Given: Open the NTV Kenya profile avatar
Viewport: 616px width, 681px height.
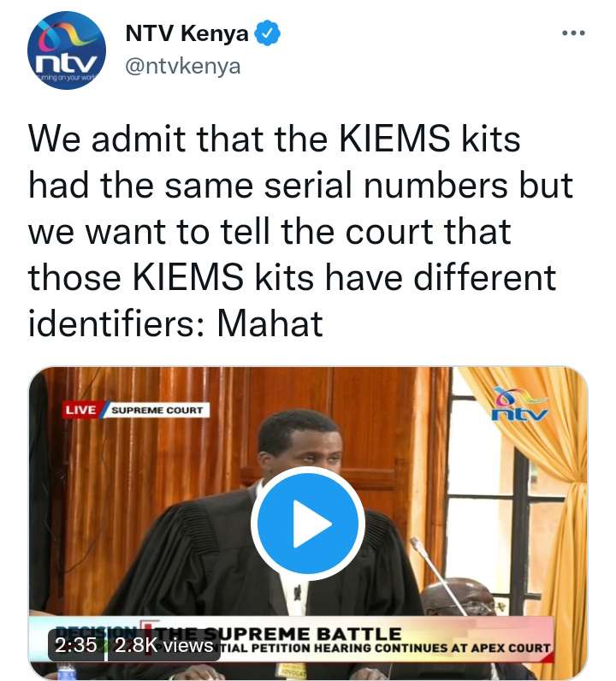Looking at the screenshot, I should click(x=67, y=50).
